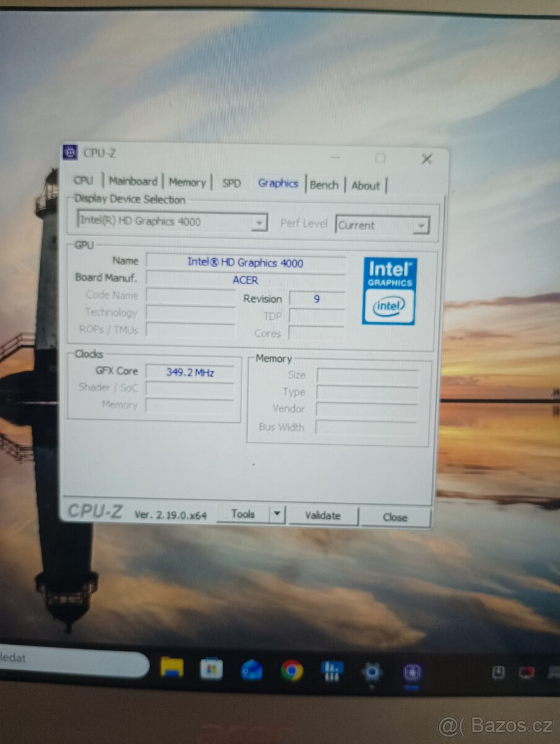Minimize the CPU-Z window
Image resolution: width=560 pixels, height=744 pixels.
[x=335, y=157]
